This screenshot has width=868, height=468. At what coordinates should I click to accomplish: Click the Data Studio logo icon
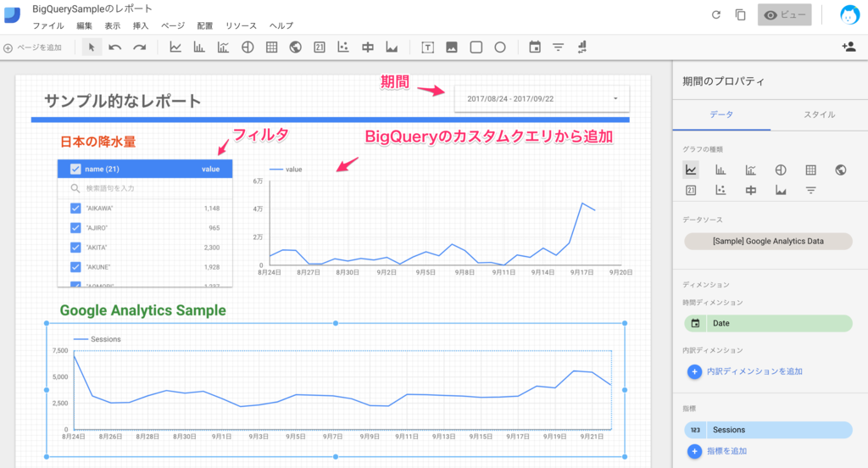[12, 15]
